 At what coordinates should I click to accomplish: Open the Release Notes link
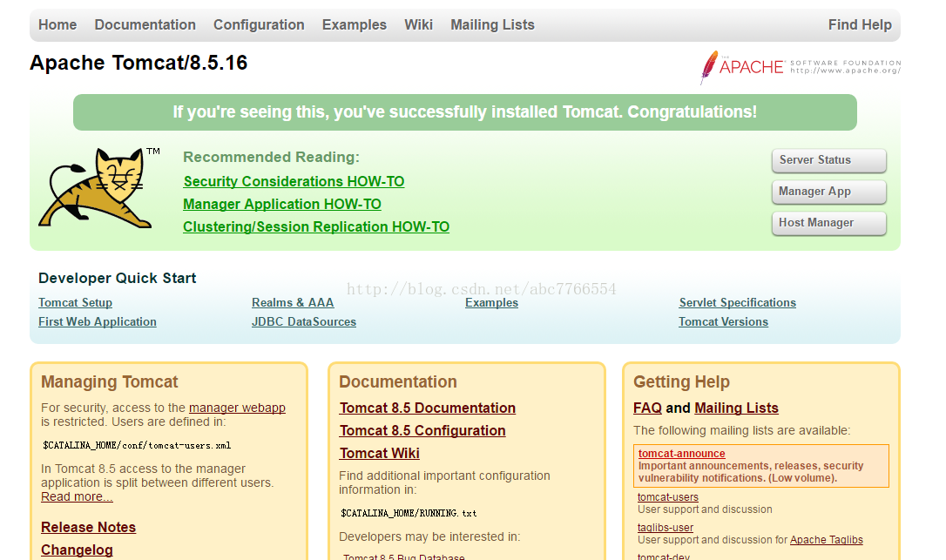point(88,528)
